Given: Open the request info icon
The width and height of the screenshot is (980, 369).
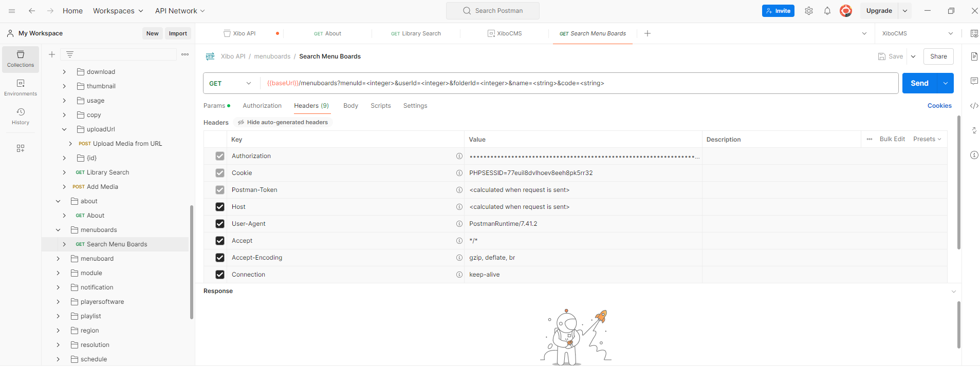Looking at the screenshot, I should point(974,155).
